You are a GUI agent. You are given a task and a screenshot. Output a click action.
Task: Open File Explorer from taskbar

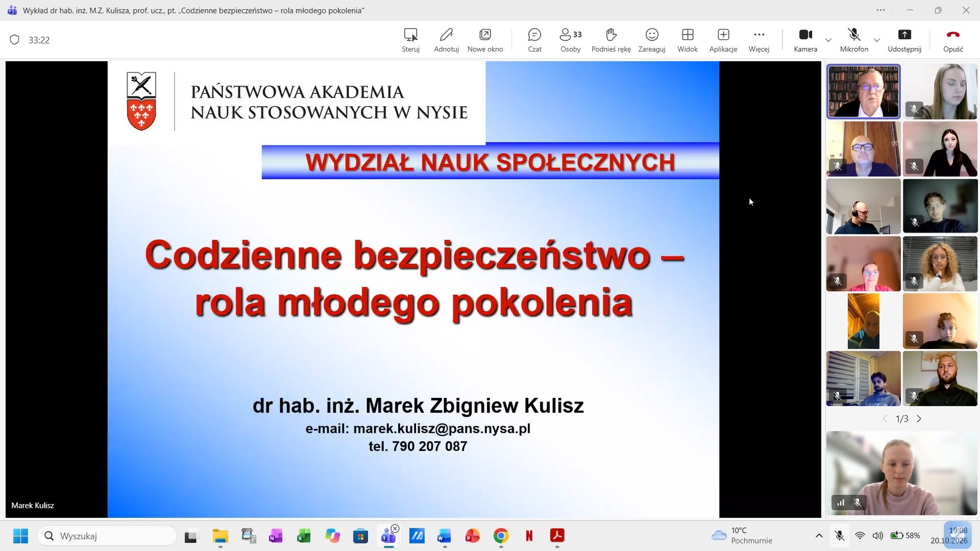(x=220, y=536)
